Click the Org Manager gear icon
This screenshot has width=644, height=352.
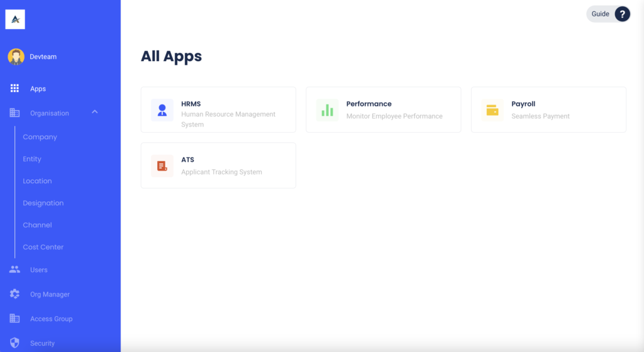[x=15, y=294]
